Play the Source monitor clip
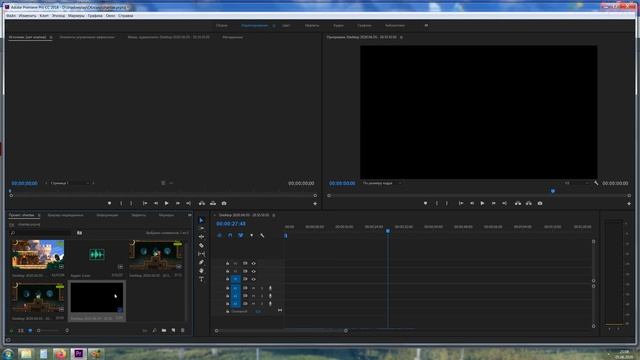 167,203
